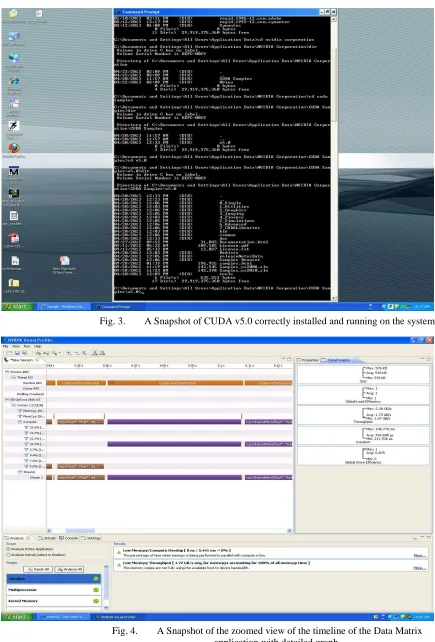Click the Profiling Overhead row label
The image size is (435, 642).
(x=30, y=394)
